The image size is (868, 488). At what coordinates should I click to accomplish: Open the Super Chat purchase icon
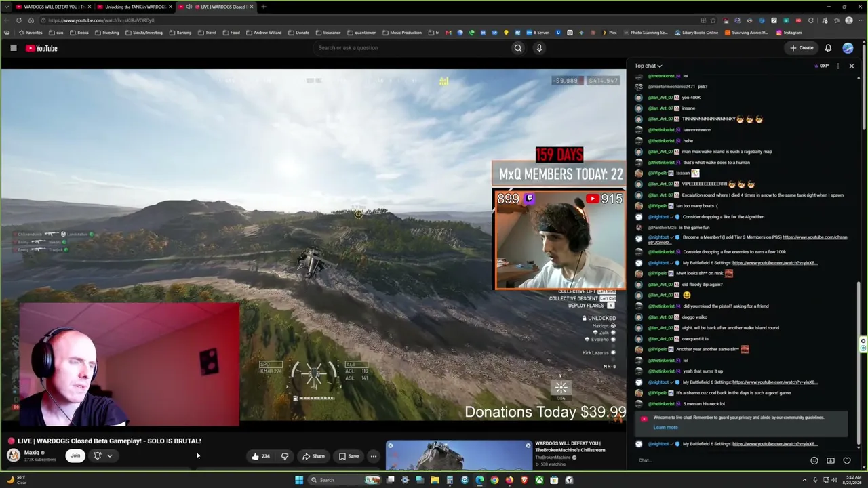(x=831, y=461)
